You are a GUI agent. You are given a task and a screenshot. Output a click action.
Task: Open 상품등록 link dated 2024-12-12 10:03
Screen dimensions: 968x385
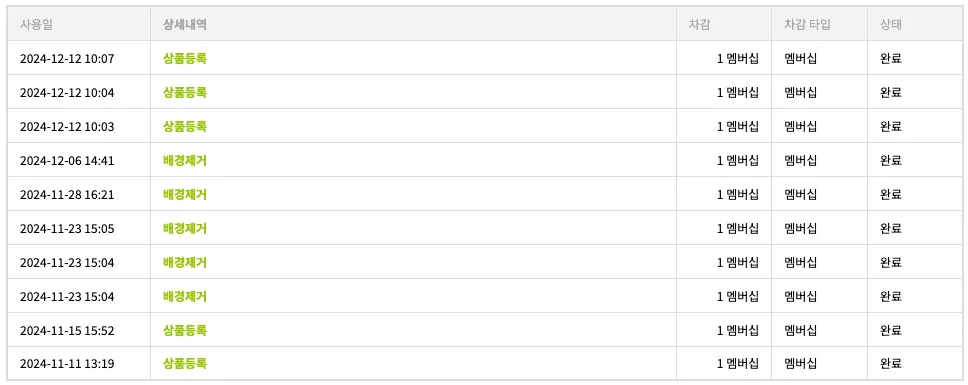[185, 126]
